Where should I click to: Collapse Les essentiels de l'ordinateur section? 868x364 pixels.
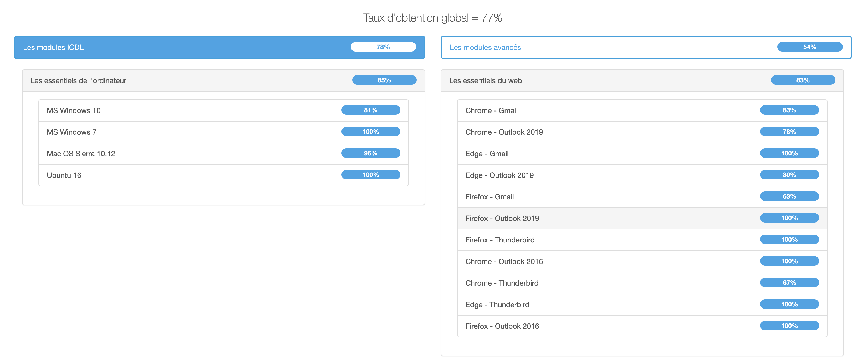click(78, 80)
